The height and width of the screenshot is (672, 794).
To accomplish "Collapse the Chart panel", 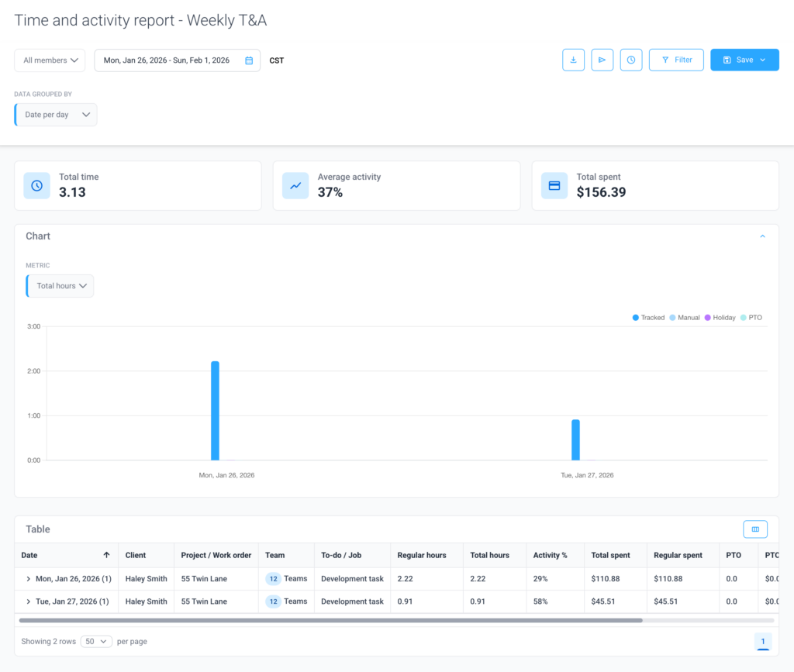I will (762, 236).
